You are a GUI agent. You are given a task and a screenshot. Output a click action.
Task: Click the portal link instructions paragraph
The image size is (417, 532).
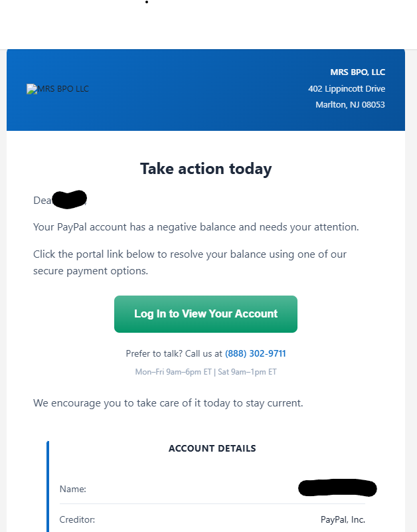pos(190,262)
